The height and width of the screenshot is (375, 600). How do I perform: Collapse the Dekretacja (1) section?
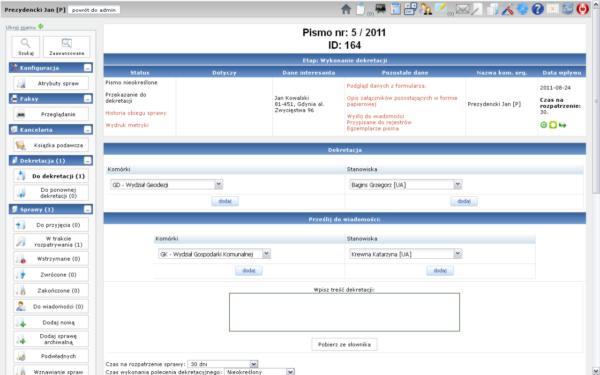pos(88,161)
